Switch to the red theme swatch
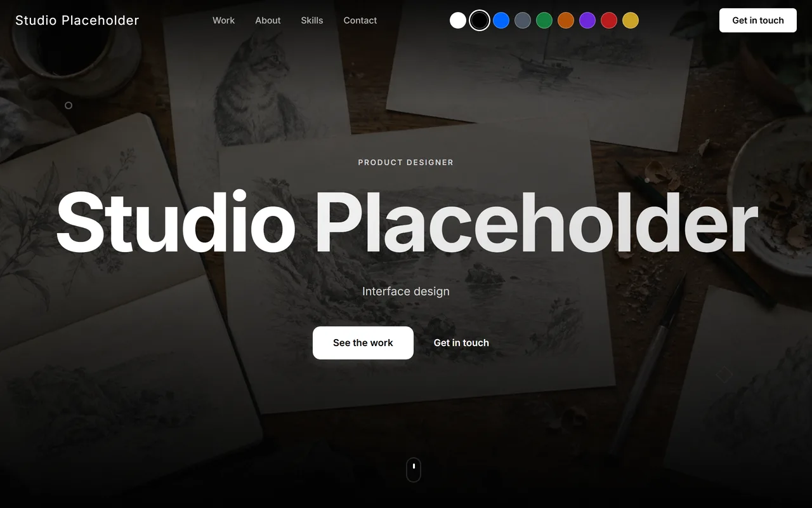 coord(609,20)
